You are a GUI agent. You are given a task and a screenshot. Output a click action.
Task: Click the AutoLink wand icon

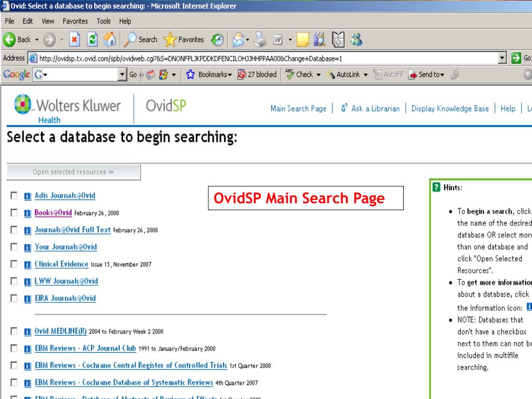(330, 74)
